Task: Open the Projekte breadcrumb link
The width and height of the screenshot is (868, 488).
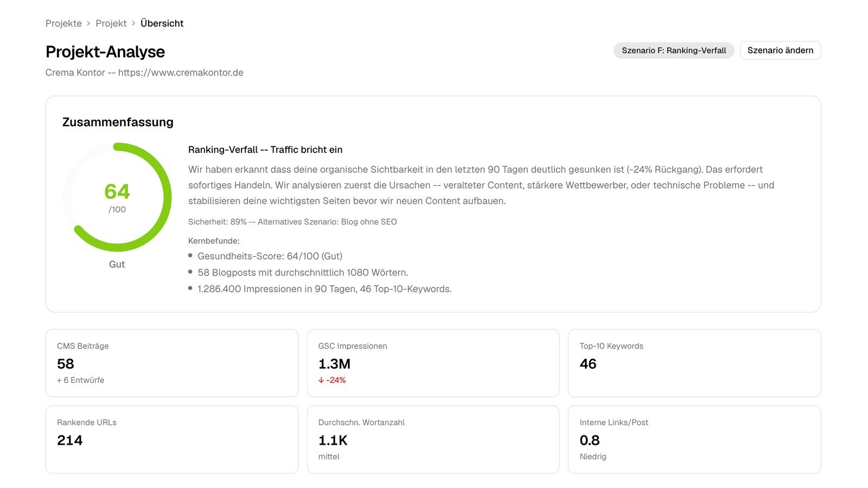Action: (x=63, y=23)
